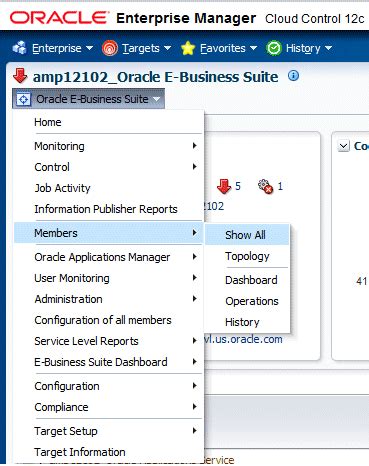369x466 pixels.
Task: Expand the Monitoring submenu
Action: click(108, 146)
